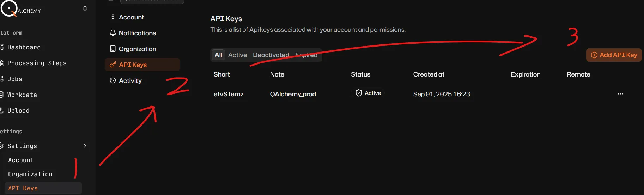
Task: Open the workspace switcher chevrons
Action: [85, 8]
